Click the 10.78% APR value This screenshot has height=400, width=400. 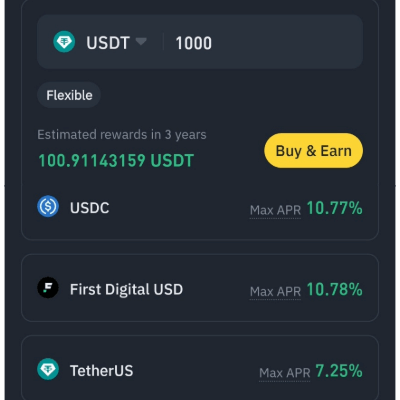coord(334,289)
